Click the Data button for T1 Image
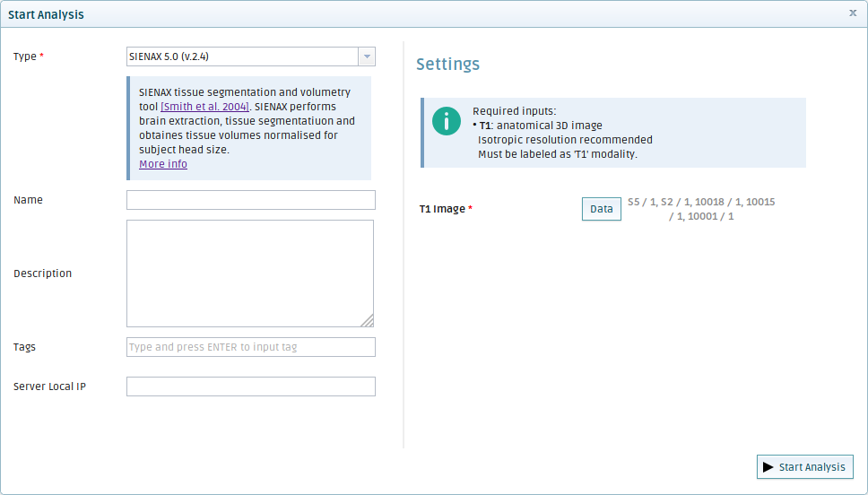Image resolution: width=868 pixels, height=495 pixels. tap(601, 209)
